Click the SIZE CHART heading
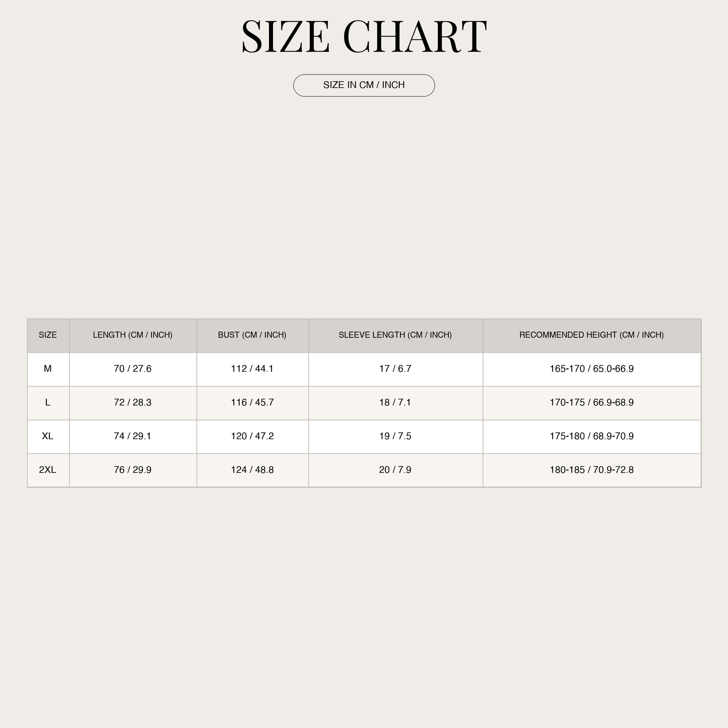The image size is (728, 728). 364,37
